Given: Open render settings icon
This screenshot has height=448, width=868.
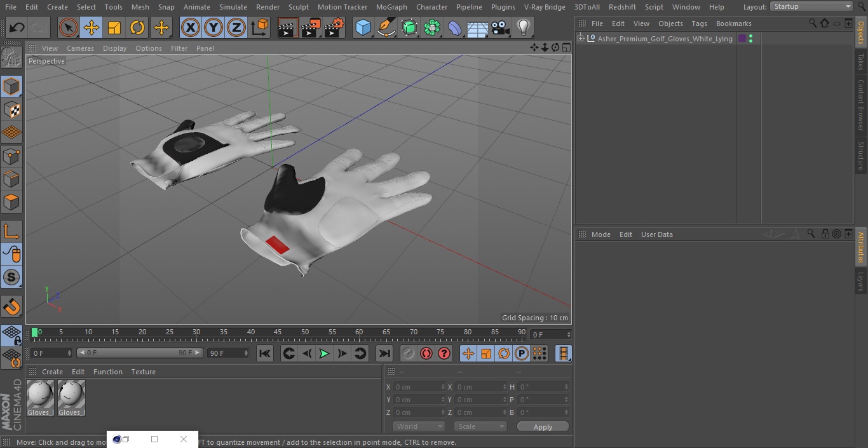Looking at the screenshot, I should pyautogui.click(x=334, y=27).
